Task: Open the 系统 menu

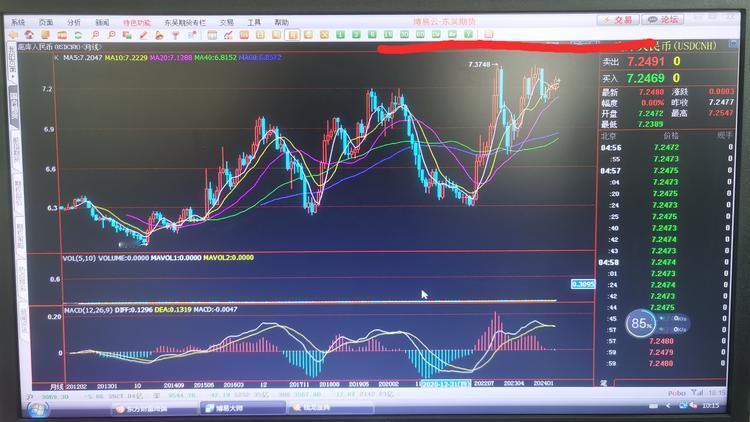Action: [18, 22]
